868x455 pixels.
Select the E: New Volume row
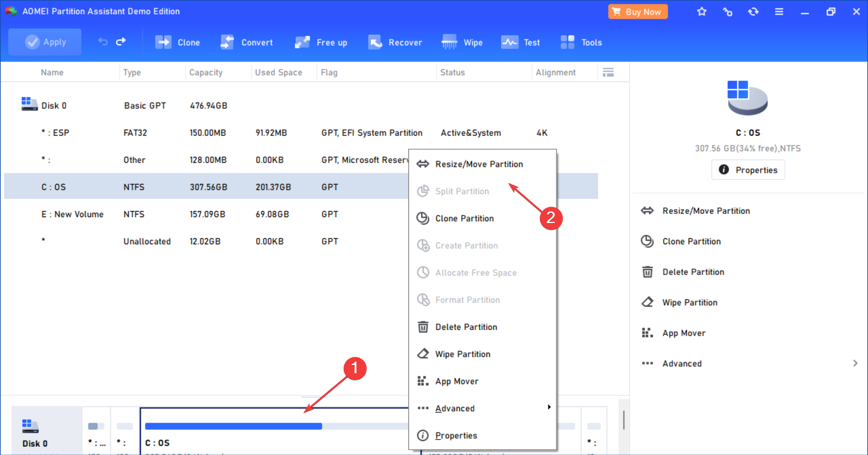tap(73, 214)
